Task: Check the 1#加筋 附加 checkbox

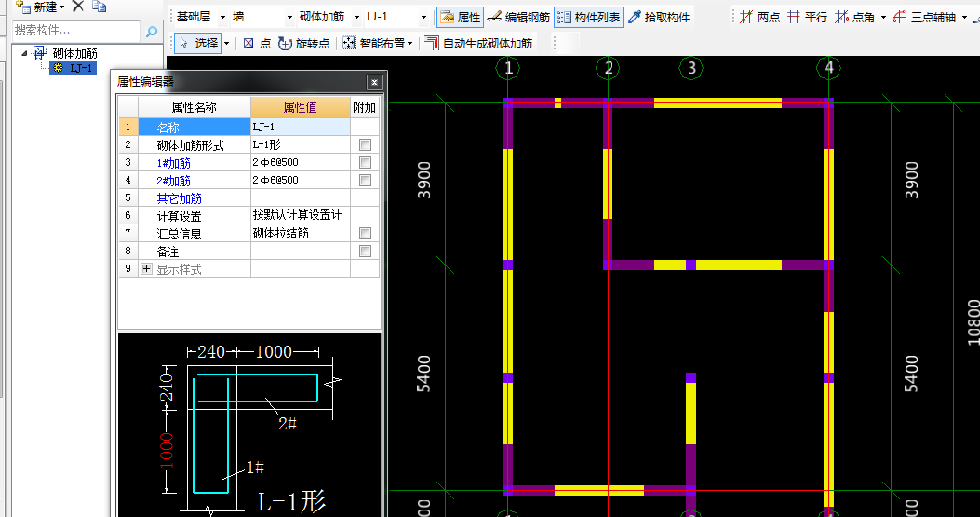Action: point(365,163)
